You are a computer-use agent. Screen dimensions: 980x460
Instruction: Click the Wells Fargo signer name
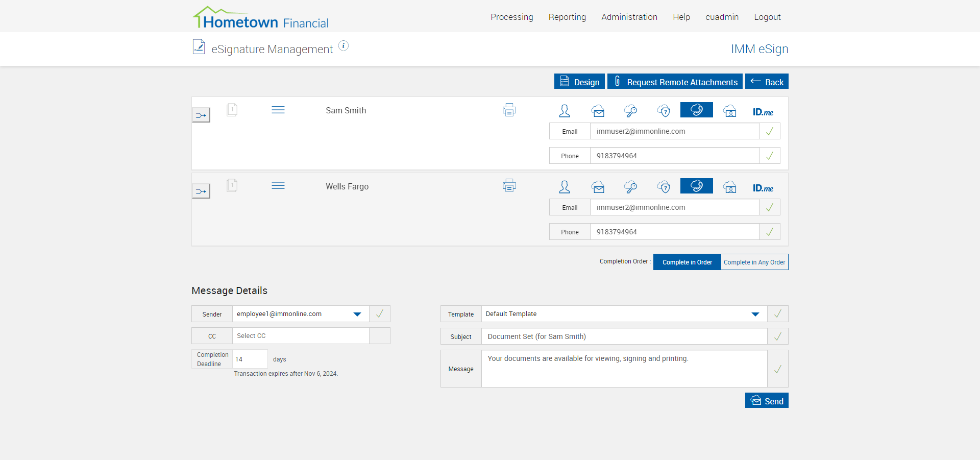(347, 186)
